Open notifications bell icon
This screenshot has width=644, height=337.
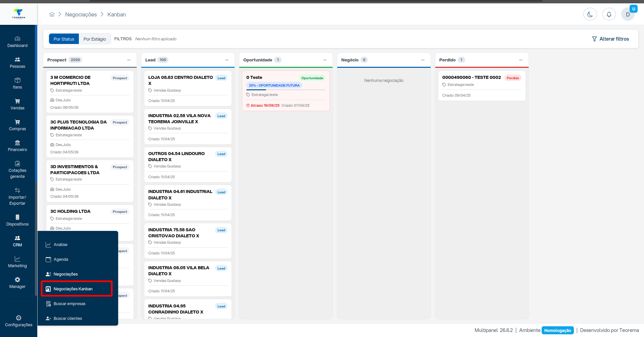(x=609, y=14)
